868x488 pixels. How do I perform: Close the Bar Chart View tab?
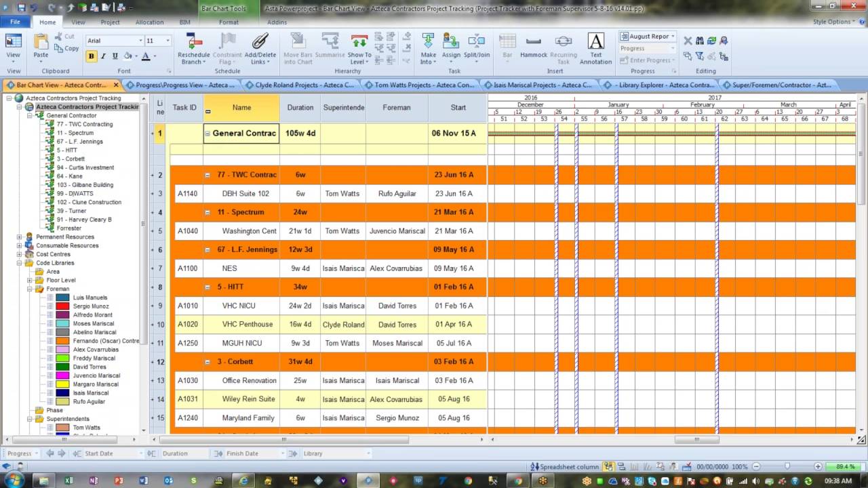116,85
